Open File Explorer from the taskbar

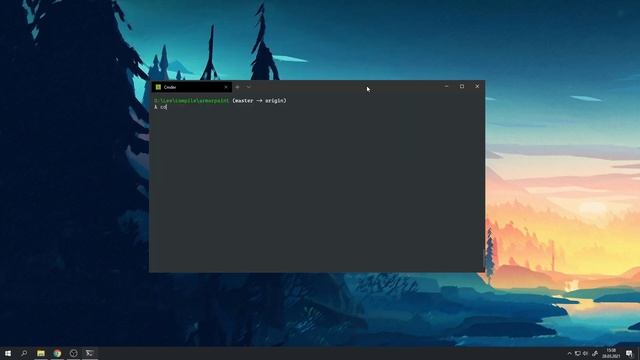[x=41, y=353]
